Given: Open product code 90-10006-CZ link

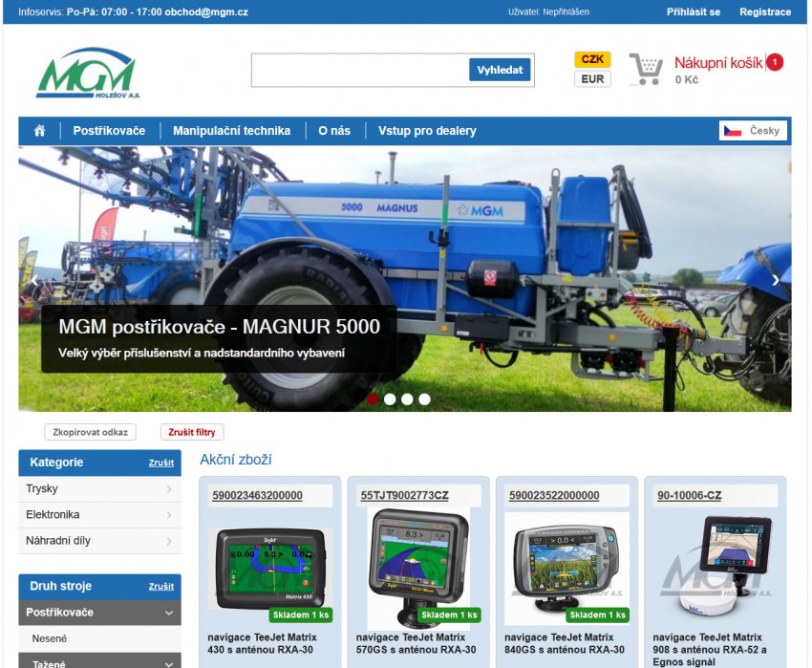Looking at the screenshot, I should (x=690, y=495).
